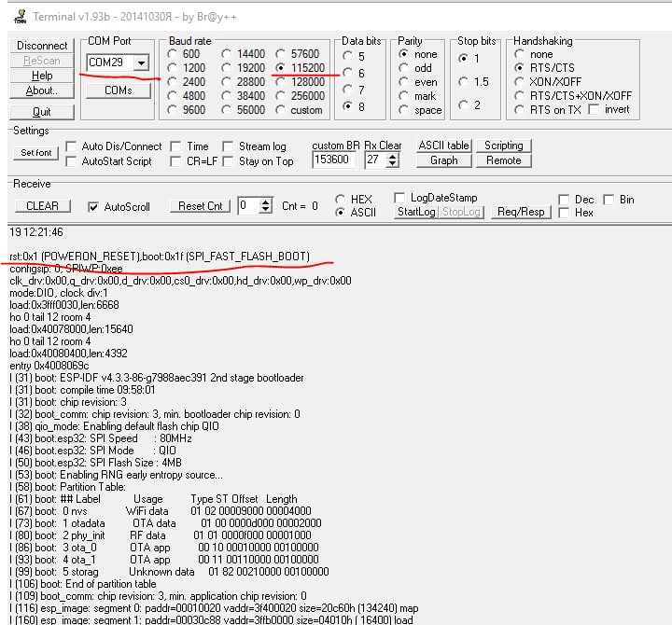Enable the Hex checkbox
The height and width of the screenshot is (625, 672).
tap(564, 213)
